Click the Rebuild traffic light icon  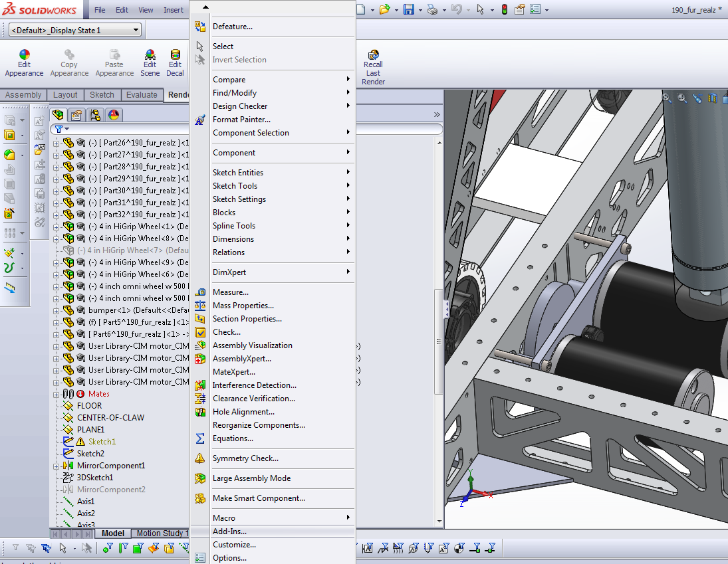click(504, 9)
